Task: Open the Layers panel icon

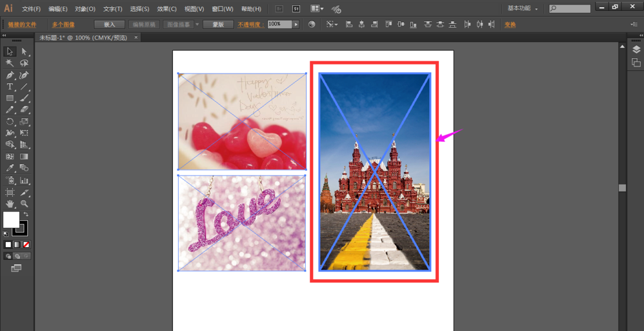Action: (636, 50)
